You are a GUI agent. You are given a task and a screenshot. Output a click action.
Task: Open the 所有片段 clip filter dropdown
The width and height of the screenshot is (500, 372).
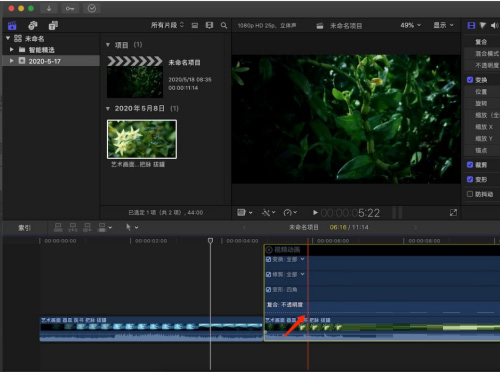pos(167,25)
